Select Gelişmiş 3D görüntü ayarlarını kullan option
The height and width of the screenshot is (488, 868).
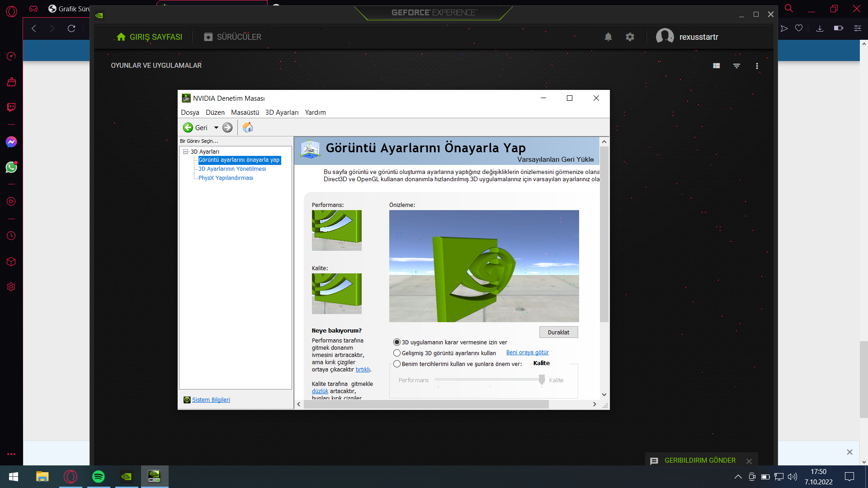tap(397, 353)
